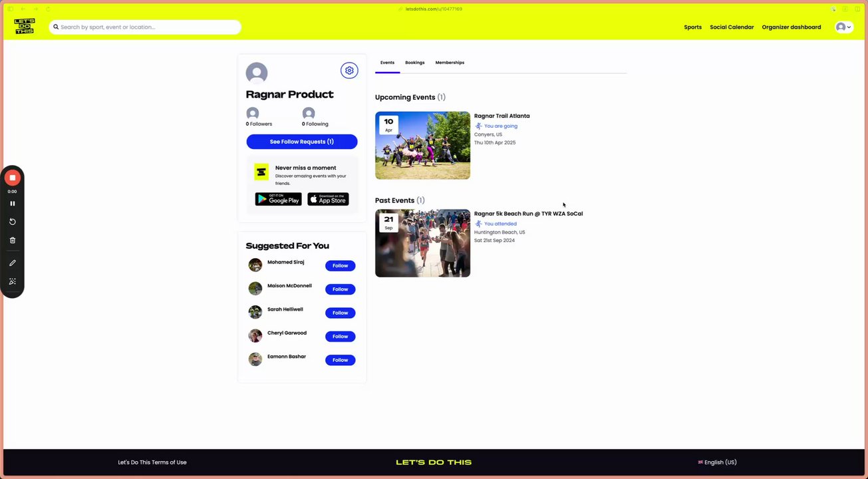
Task: Open the Sports menu in header
Action: click(x=692, y=27)
